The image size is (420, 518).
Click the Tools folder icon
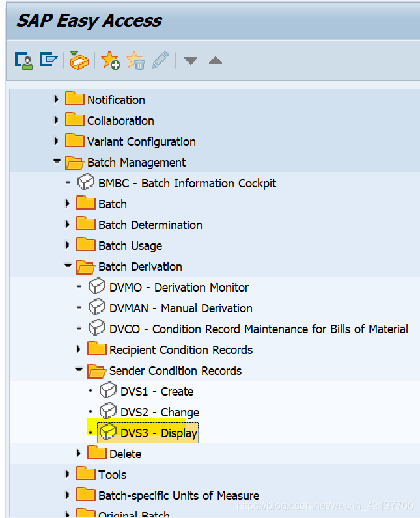(86, 473)
